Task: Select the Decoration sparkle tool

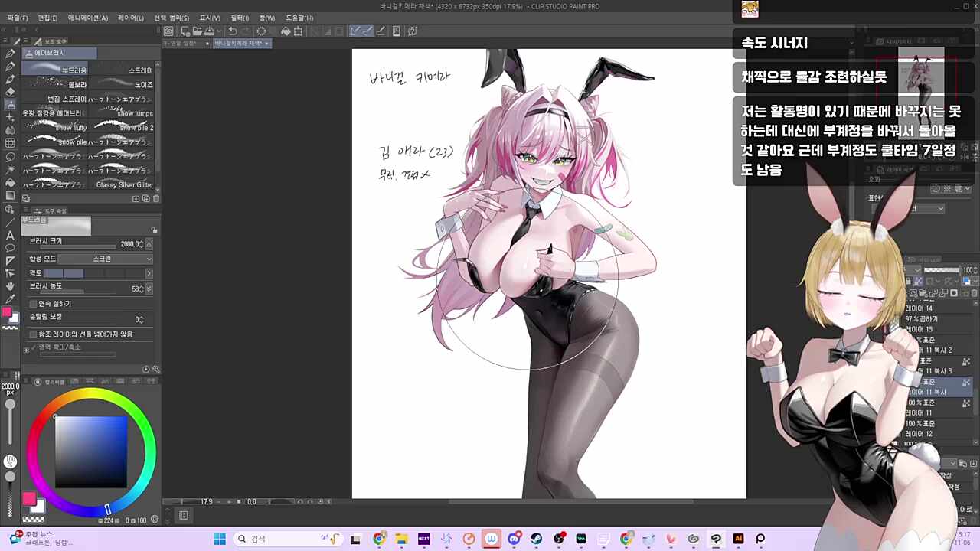Action: click(10, 117)
